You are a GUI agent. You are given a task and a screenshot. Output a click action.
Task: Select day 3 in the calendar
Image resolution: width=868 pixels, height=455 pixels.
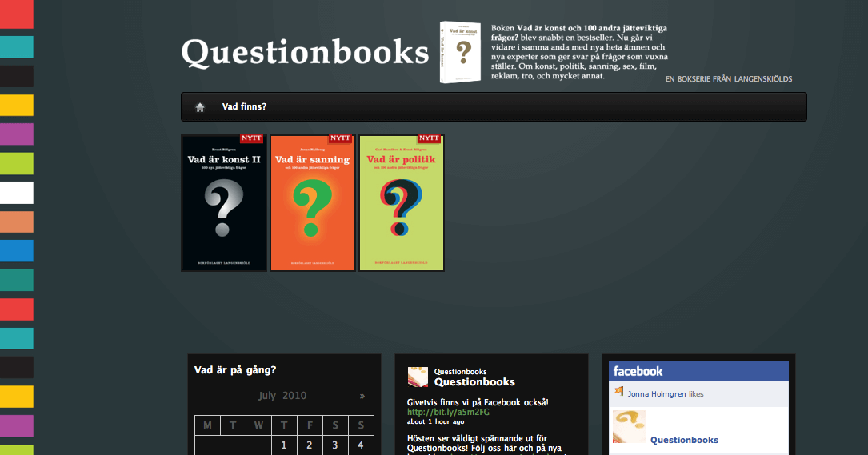335,445
